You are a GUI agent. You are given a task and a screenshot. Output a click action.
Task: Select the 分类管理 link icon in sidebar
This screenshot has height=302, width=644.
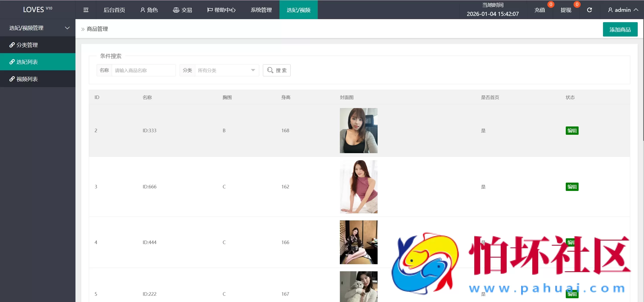coord(12,45)
